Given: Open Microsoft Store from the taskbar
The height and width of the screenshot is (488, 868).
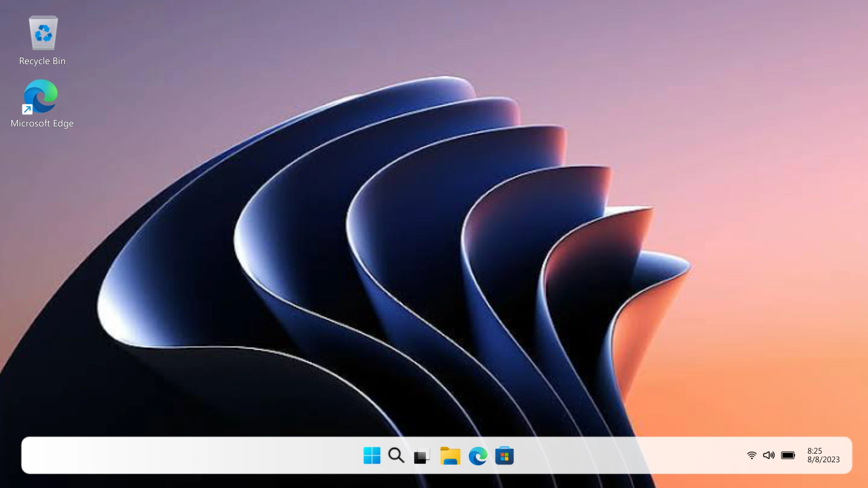Looking at the screenshot, I should [505, 456].
